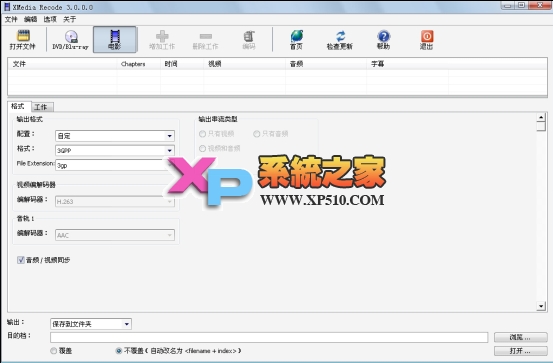Screen dimensions: 553x363
Task: Expand the 配置 profile dropdown
Action: tap(169, 136)
